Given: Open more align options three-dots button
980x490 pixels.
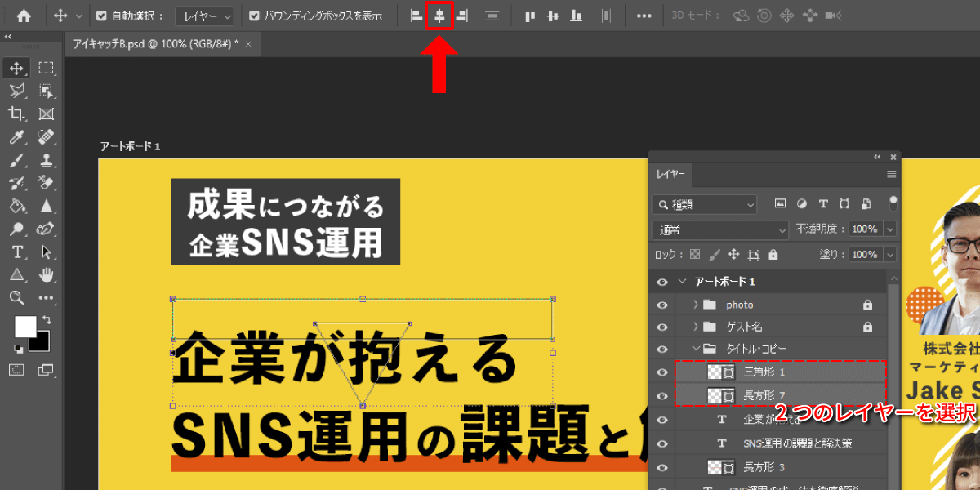Looking at the screenshot, I should (644, 16).
